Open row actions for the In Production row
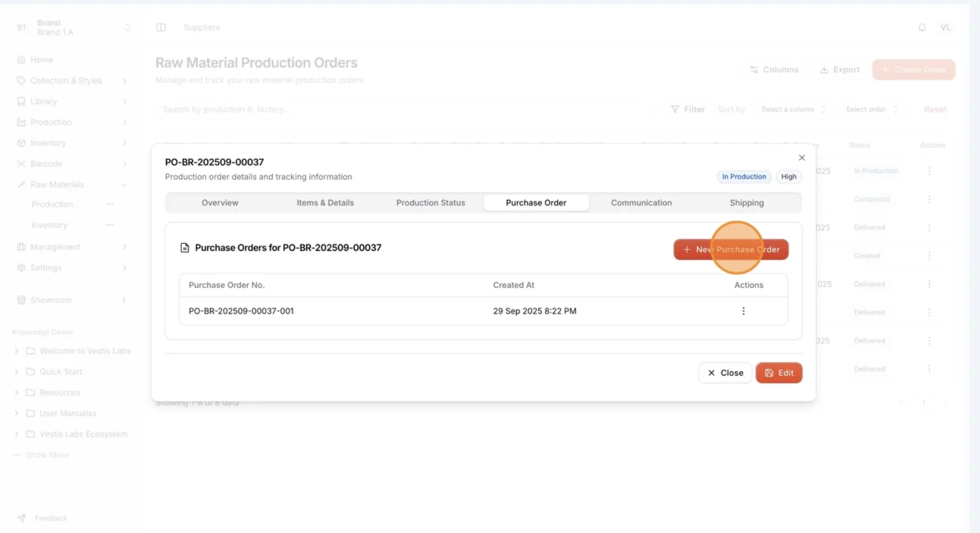This screenshot has width=980, height=533. (929, 171)
